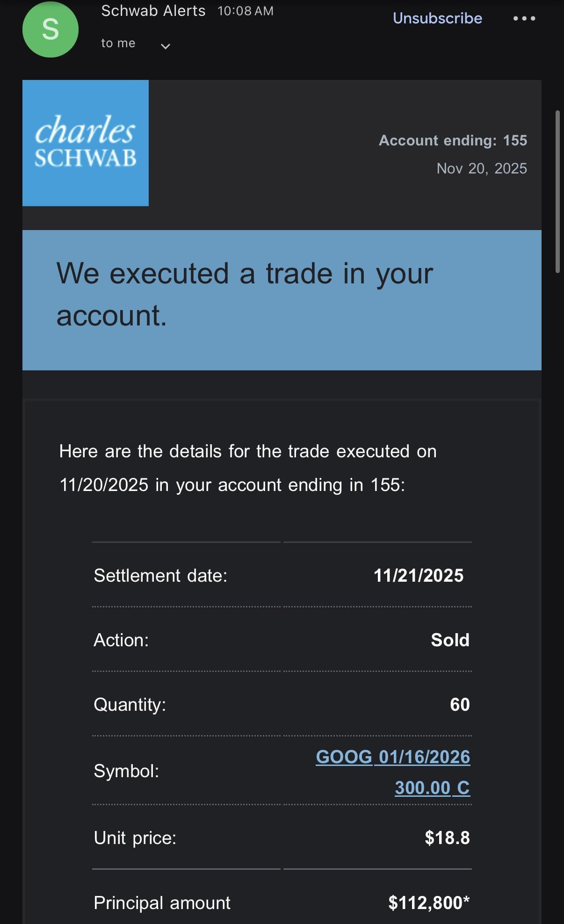564x924 pixels.
Task: Click the Unsubscribe link
Action: click(x=437, y=18)
